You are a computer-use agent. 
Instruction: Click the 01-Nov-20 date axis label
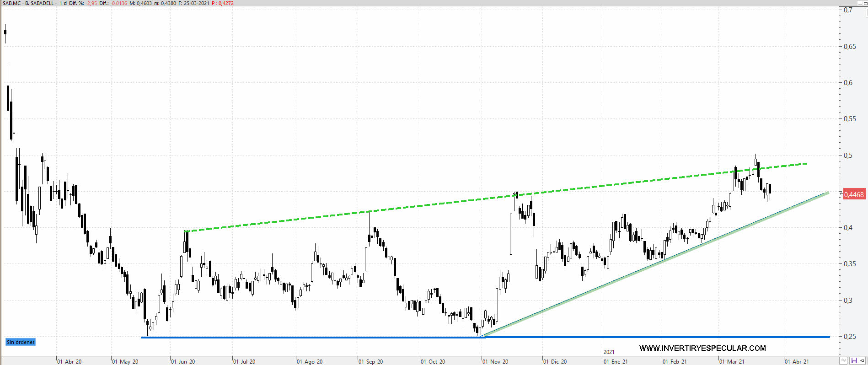495,362
